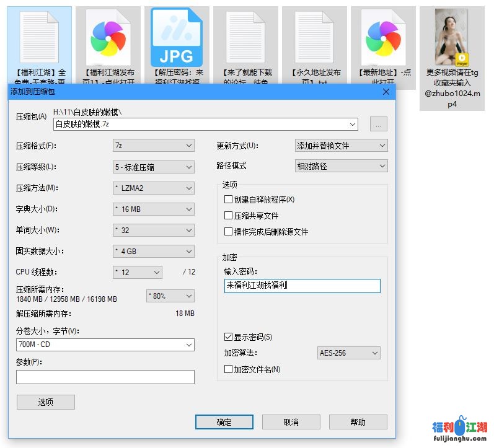Click the 确定 button

click(224, 422)
